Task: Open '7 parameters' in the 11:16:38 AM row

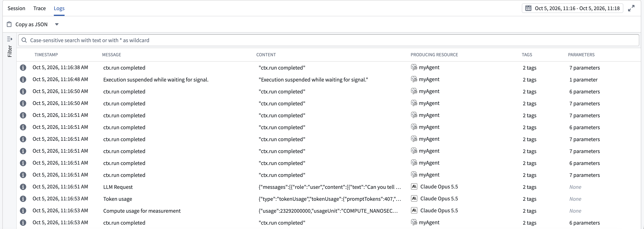Action: 584,68
